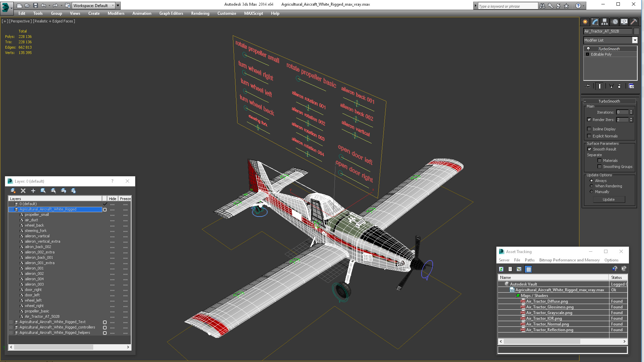This screenshot has height=362, width=644.
Task: Click Select Highlighted Objects and Layers icon
Action: pyautogui.click(x=43, y=191)
